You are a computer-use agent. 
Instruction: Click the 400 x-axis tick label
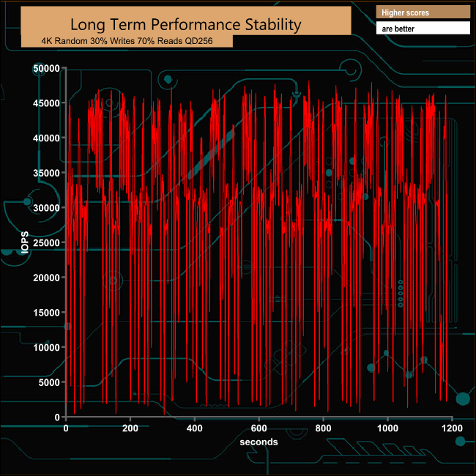195,428
